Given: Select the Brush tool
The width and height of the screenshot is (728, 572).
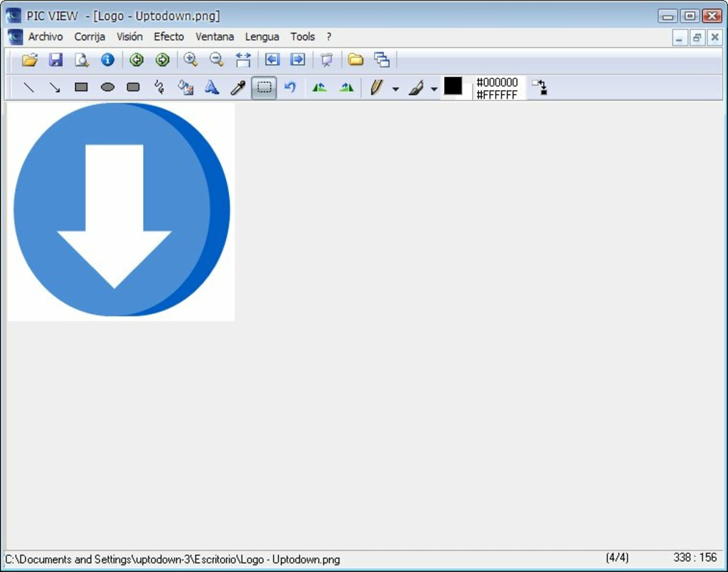Looking at the screenshot, I should 416,87.
